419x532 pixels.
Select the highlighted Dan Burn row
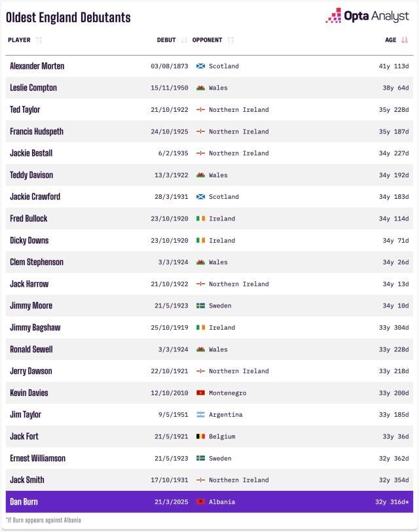point(209,502)
